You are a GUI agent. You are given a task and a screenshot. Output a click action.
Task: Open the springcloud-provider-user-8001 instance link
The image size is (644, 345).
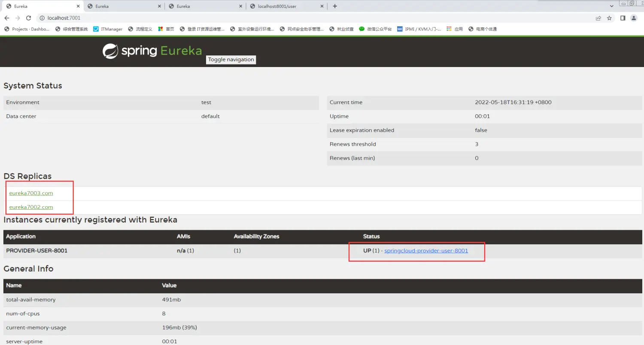(x=426, y=250)
